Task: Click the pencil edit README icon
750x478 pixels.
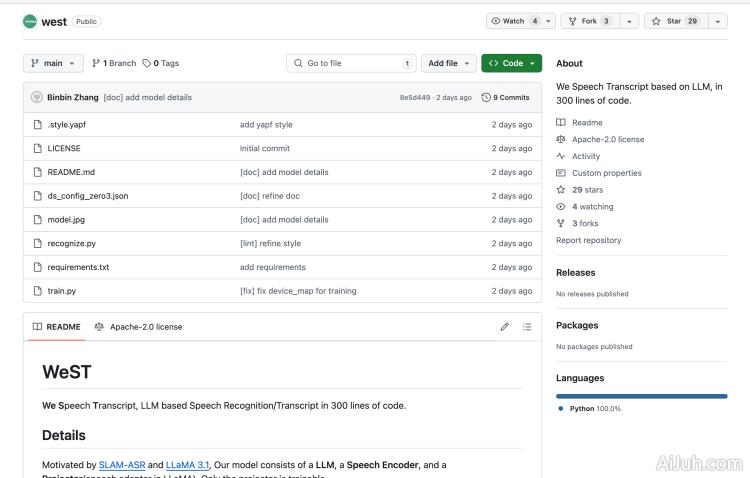Action: [x=504, y=327]
